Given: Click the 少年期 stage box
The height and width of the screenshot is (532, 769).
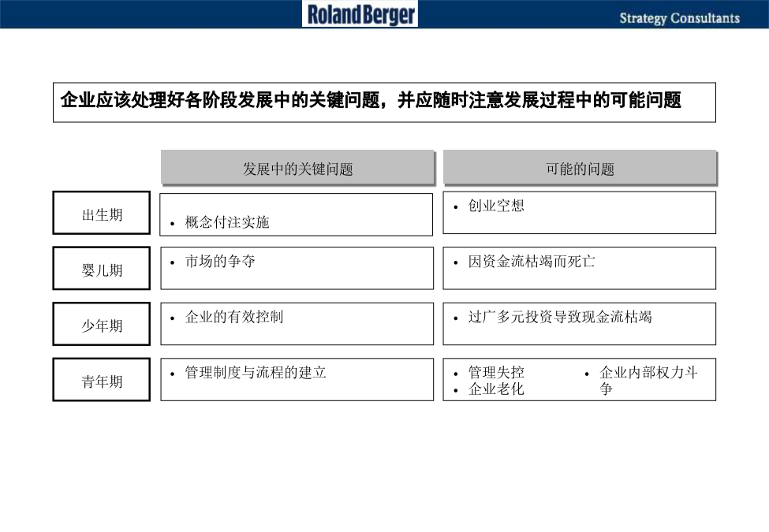Looking at the screenshot, I should [102, 324].
